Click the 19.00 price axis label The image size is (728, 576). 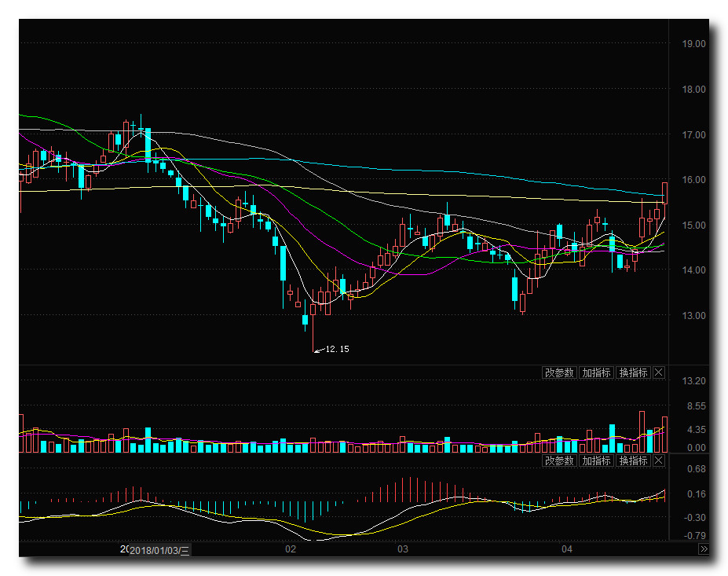pos(693,44)
